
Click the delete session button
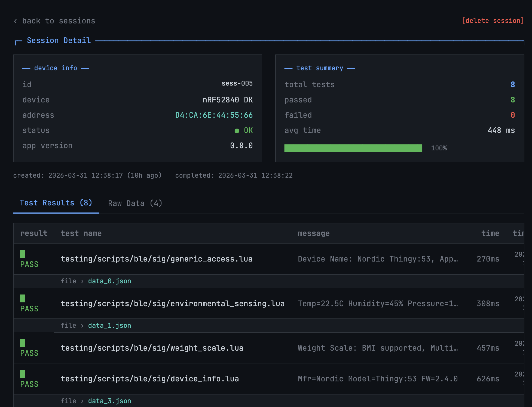[493, 21]
